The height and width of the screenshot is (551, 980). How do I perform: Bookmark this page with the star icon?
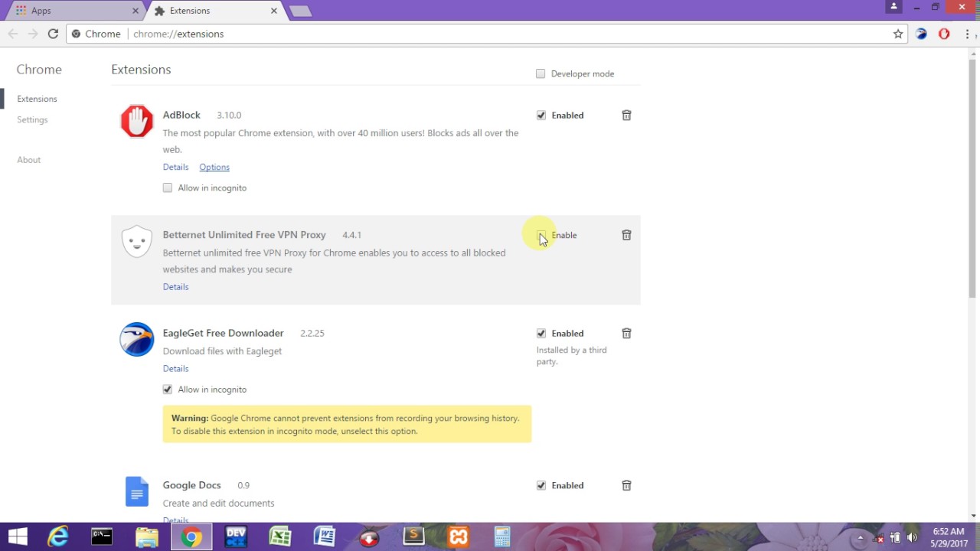pyautogui.click(x=898, y=34)
